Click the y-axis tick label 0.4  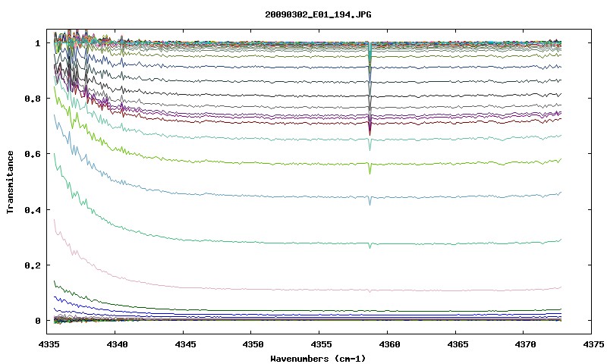[33, 209]
